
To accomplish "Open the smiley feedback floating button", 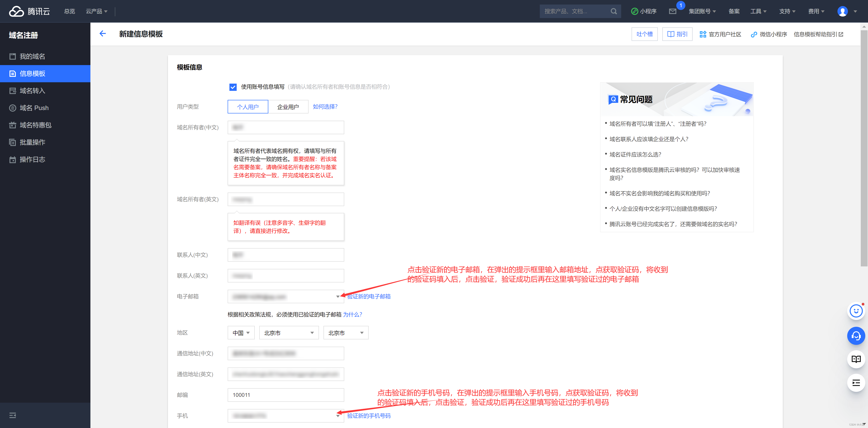I will pos(856,311).
